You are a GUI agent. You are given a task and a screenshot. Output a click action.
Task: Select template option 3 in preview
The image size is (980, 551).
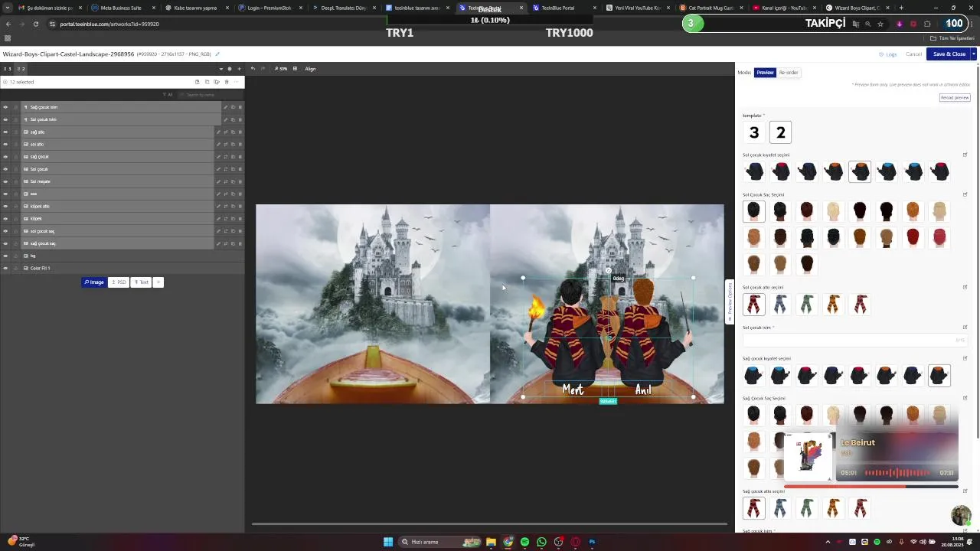[754, 132]
